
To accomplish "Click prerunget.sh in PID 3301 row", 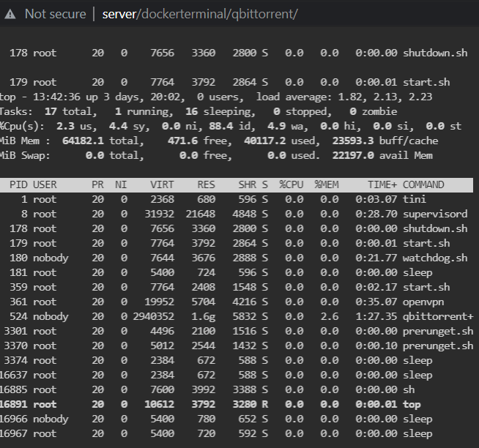I will [438, 332].
